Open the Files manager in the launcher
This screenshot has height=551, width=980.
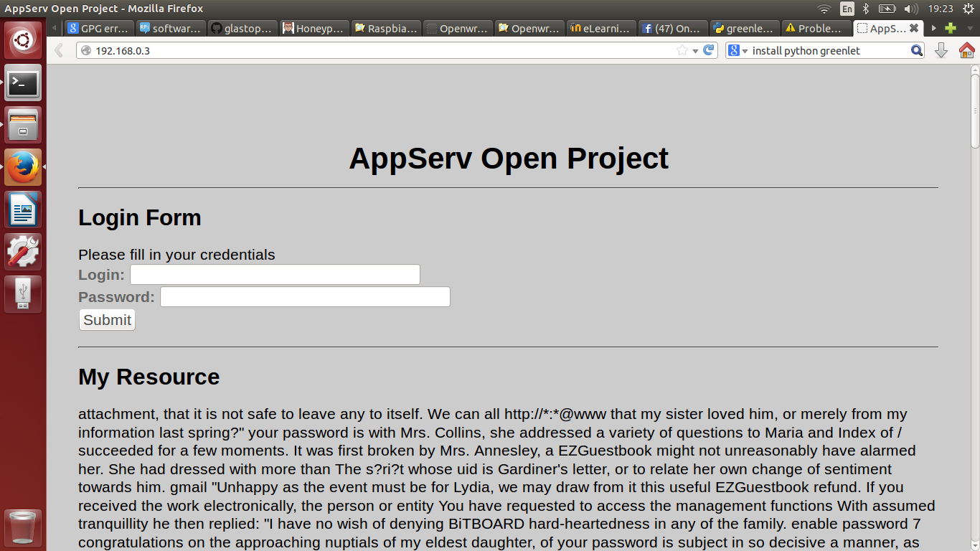[x=23, y=125]
